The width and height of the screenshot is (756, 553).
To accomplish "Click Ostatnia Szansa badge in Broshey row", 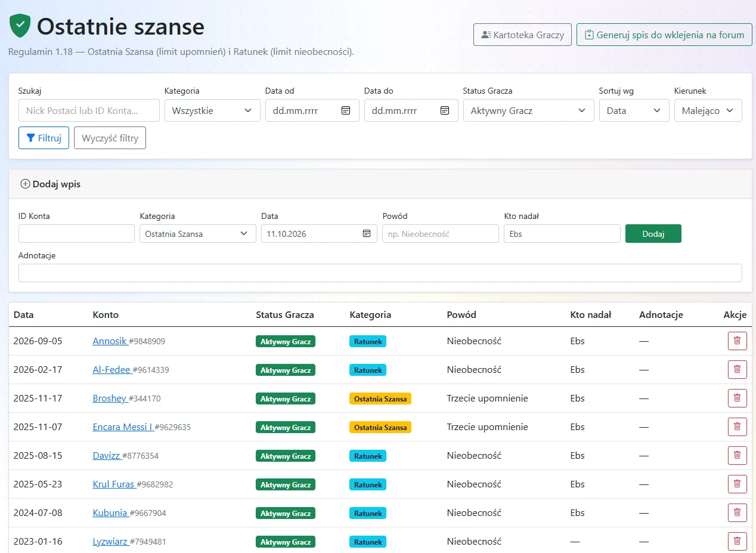I will [380, 398].
